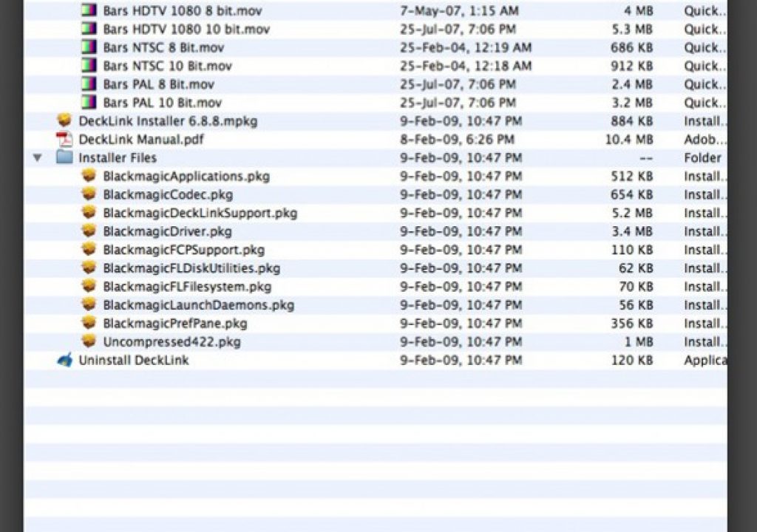
Task: Click the 356 KB size value
Action: coord(632,324)
